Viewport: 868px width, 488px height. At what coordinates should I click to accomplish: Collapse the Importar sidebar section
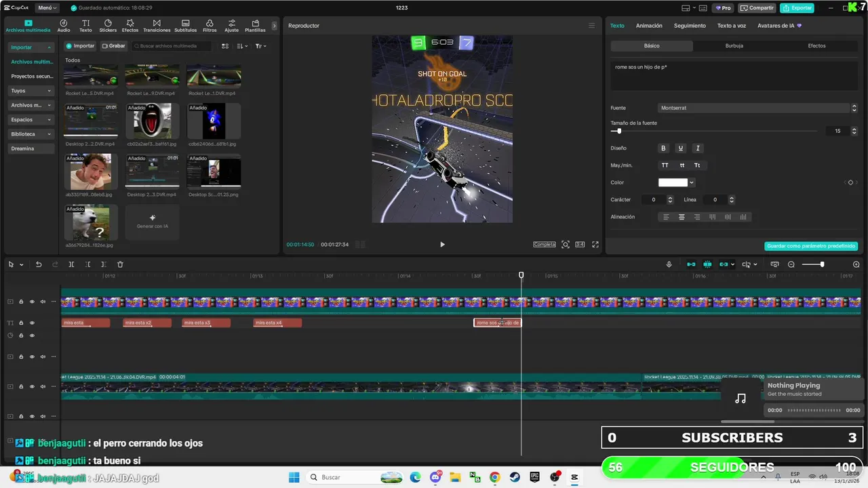click(31, 47)
